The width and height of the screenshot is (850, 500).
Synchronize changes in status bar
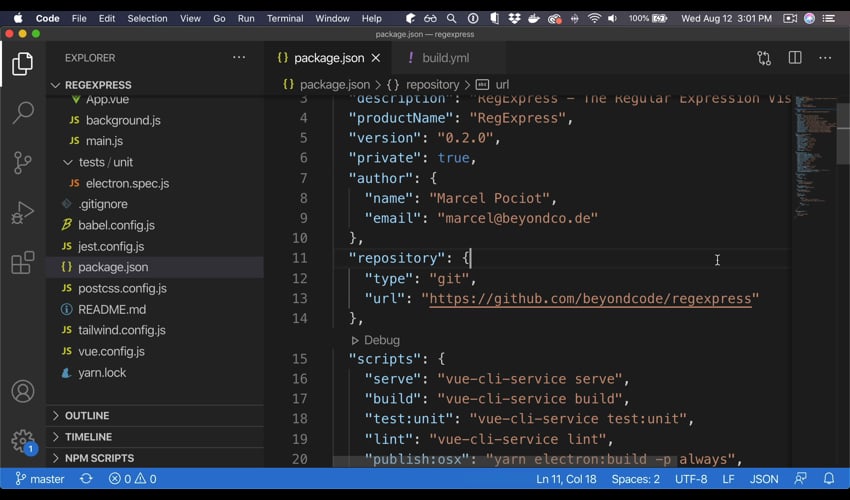pyautogui.click(x=86, y=479)
